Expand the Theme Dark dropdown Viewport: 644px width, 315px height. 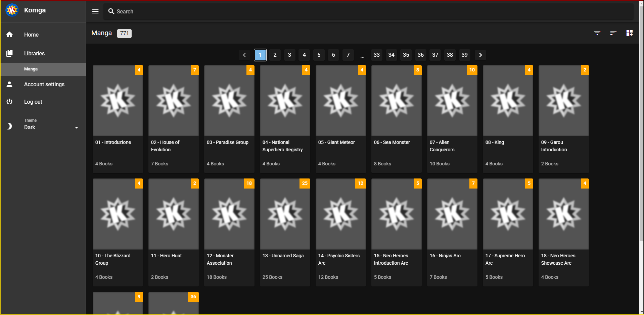pos(52,127)
